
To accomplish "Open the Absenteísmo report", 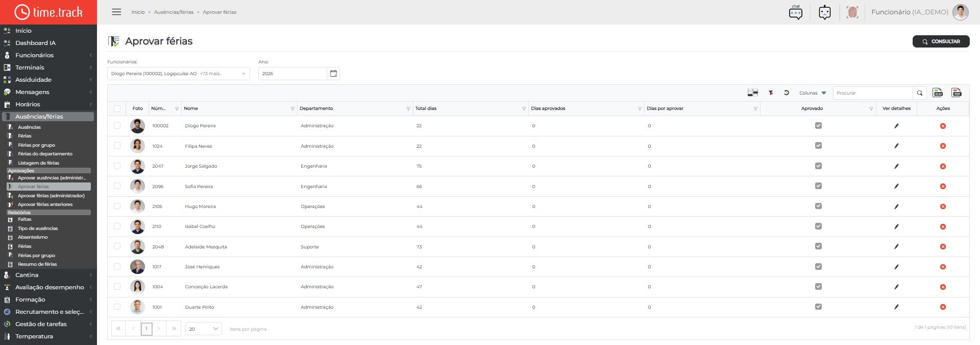I will [33, 237].
